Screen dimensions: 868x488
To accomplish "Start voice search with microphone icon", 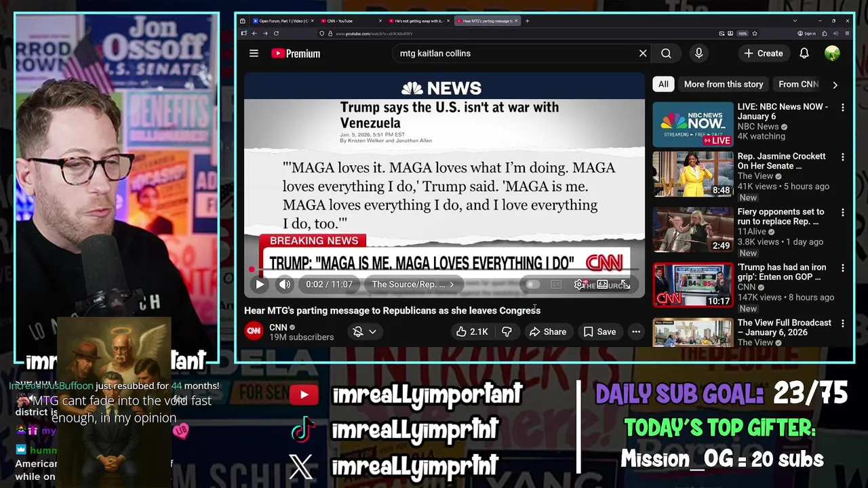I will pyautogui.click(x=698, y=54).
